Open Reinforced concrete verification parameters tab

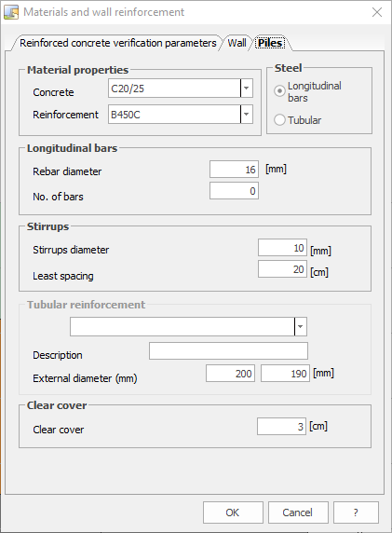coord(118,43)
